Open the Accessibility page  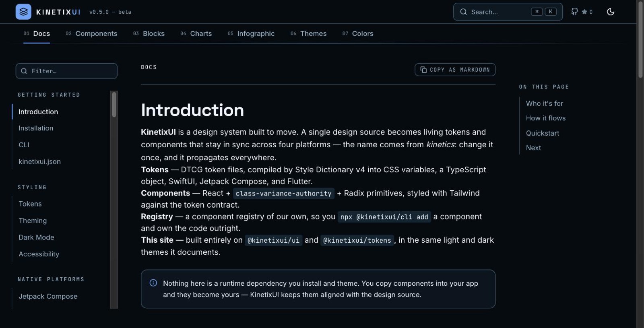point(39,254)
